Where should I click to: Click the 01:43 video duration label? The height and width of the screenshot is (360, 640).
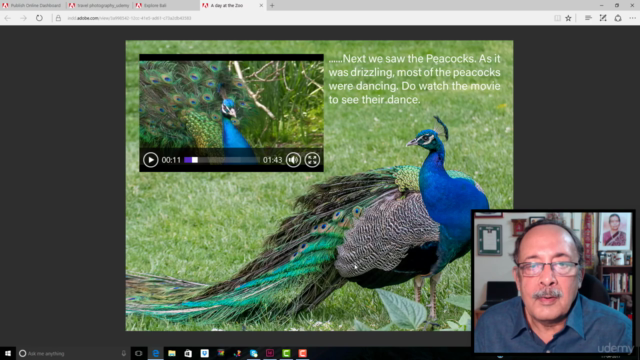pos(272,160)
